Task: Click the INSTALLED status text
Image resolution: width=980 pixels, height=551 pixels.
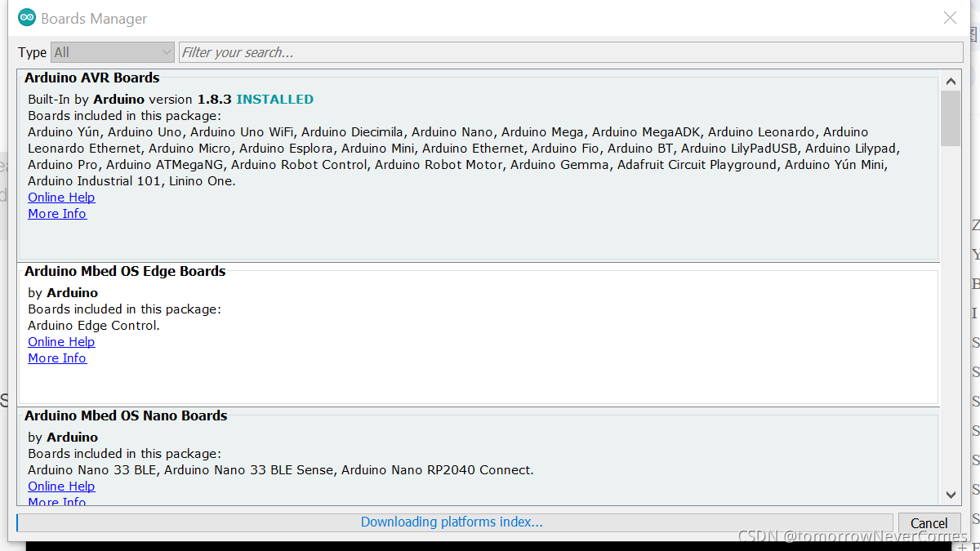Action: [274, 99]
